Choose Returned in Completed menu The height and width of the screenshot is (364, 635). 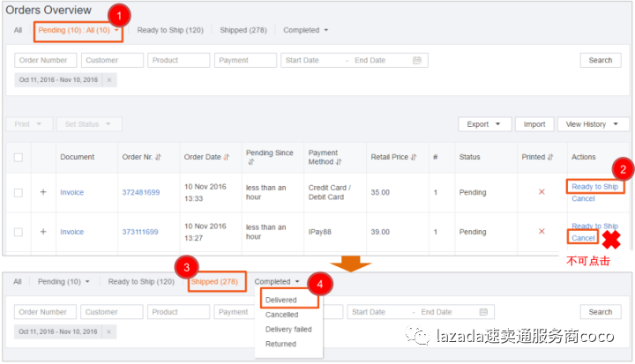click(x=280, y=344)
